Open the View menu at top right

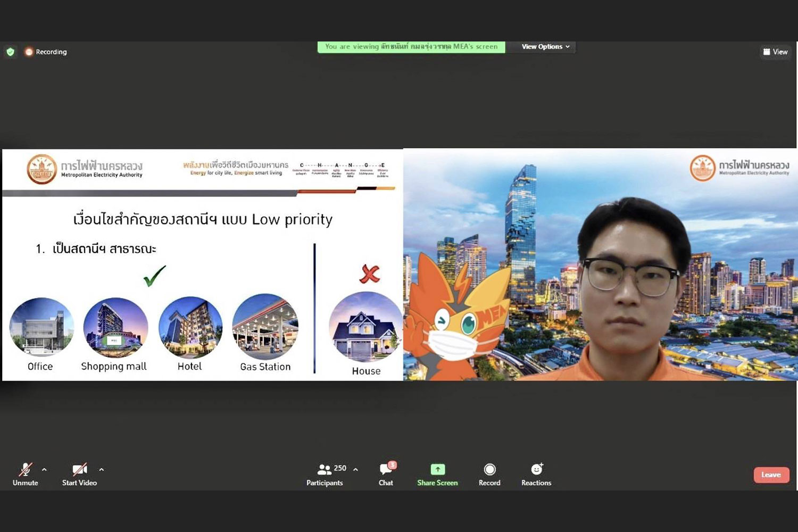pyautogui.click(x=775, y=52)
